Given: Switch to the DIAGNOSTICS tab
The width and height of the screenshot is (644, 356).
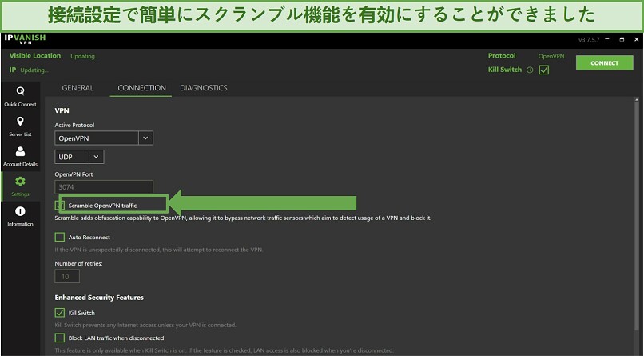Looking at the screenshot, I should 203,88.
